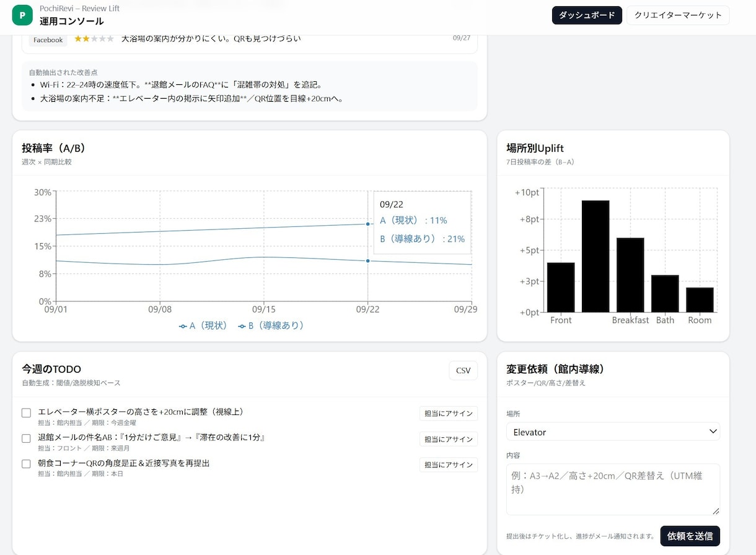Image resolution: width=756 pixels, height=555 pixels.
Task: Click the B（導線あり） legend marker
Action: (242, 326)
